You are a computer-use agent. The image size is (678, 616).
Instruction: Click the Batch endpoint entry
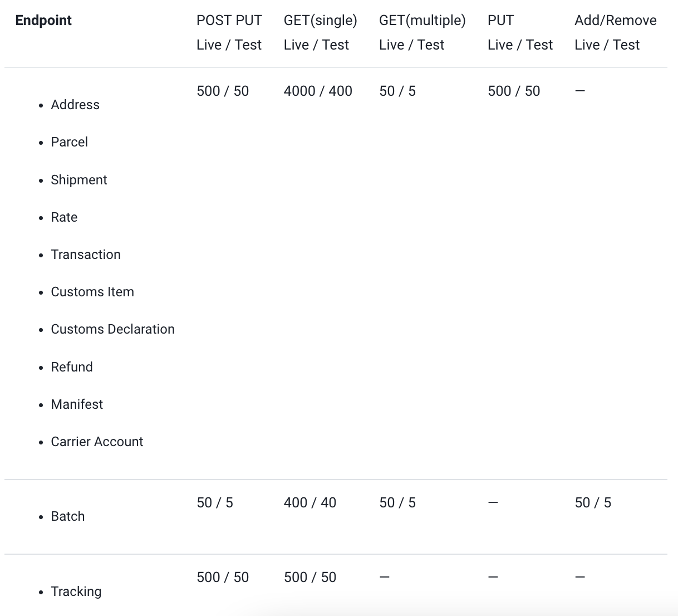[x=68, y=516]
